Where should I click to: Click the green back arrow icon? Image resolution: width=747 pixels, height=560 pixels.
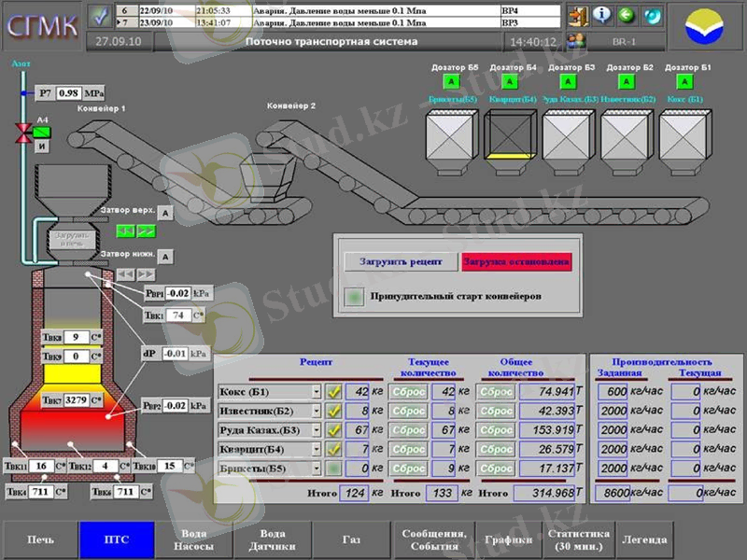tap(627, 16)
